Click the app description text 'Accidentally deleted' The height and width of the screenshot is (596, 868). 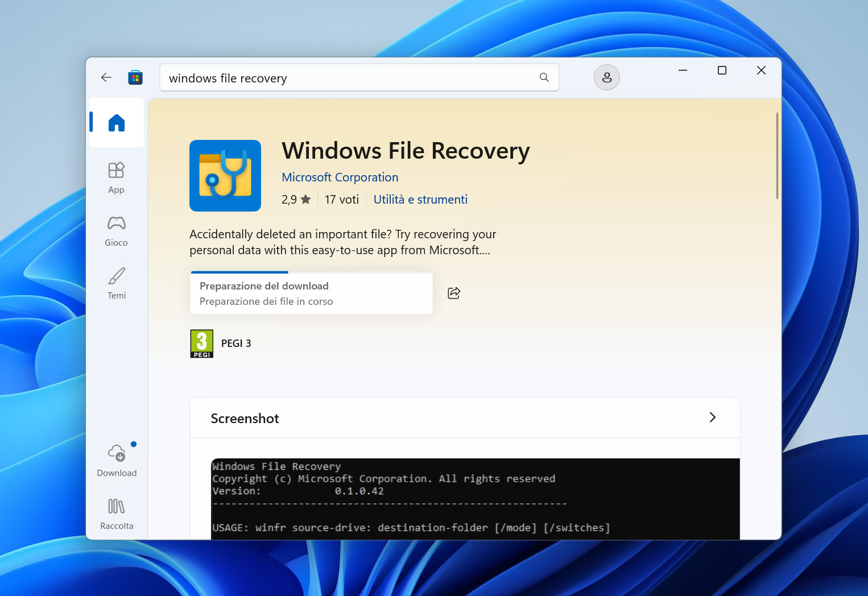(x=342, y=242)
